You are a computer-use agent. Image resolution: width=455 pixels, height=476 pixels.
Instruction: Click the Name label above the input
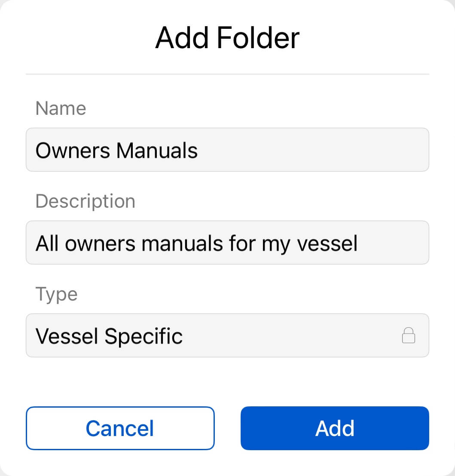(61, 108)
